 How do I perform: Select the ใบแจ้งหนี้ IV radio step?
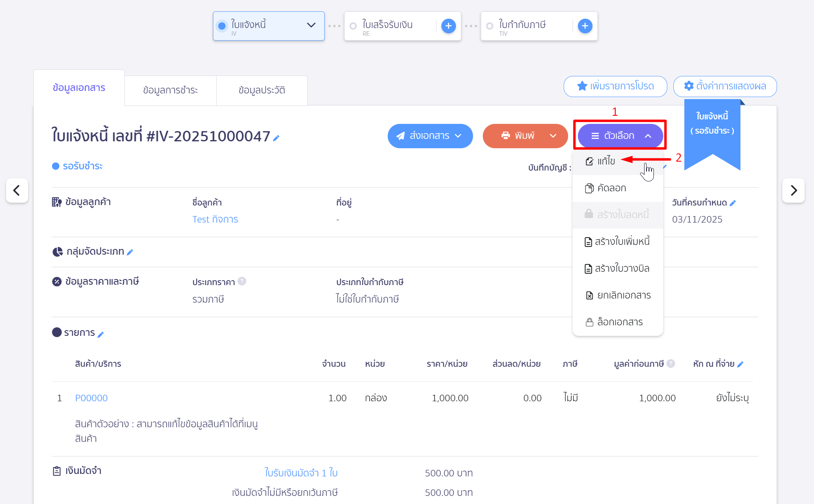pos(222,26)
